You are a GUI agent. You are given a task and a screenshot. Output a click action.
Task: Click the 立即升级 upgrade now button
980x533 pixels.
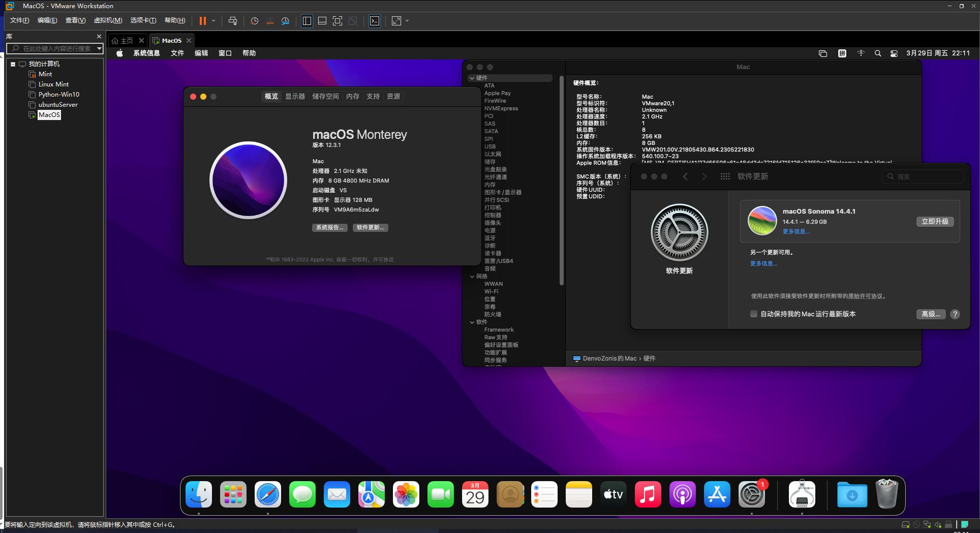click(935, 221)
